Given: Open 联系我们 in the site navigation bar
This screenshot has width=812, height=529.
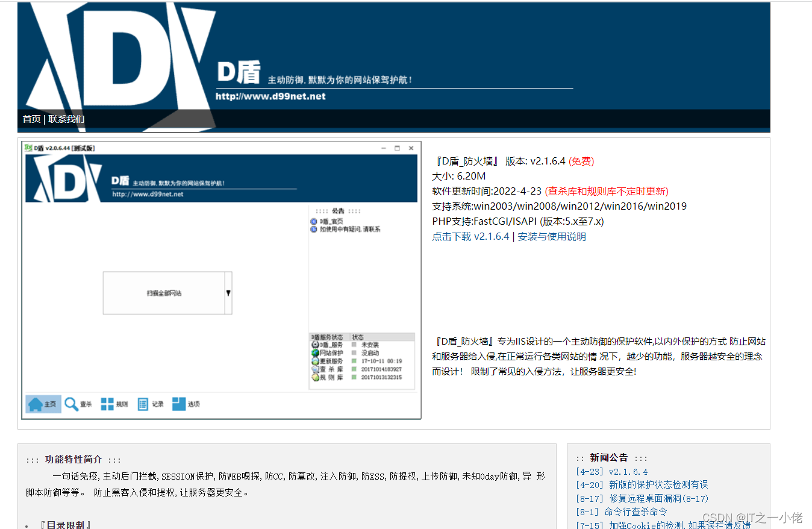Looking at the screenshot, I should coord(66,119).
